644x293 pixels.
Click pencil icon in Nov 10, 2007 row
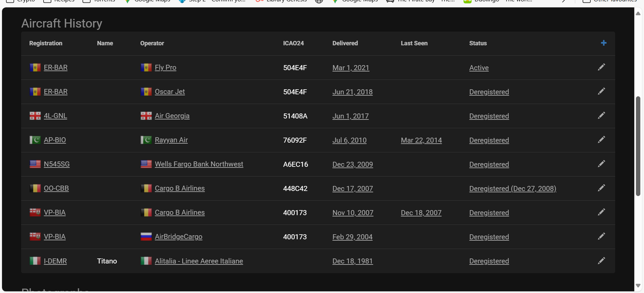point(601,212)
